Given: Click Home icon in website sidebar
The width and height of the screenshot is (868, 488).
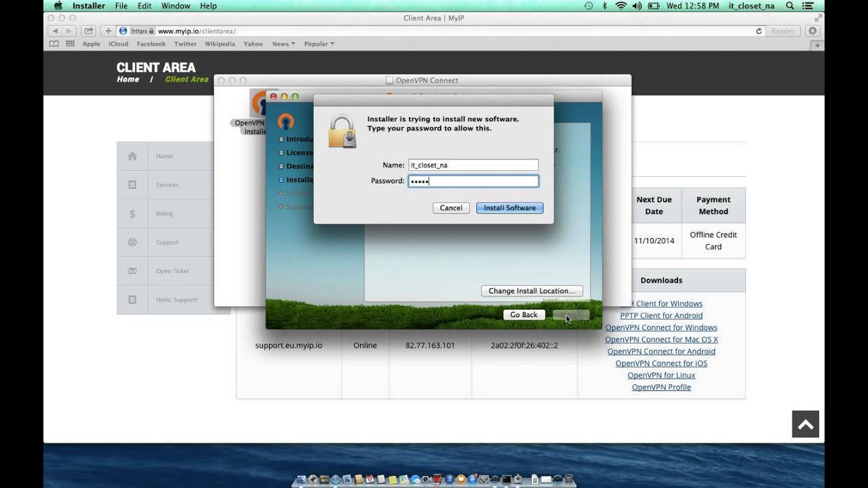Looking at the screenshot, I should pos(132,156).
